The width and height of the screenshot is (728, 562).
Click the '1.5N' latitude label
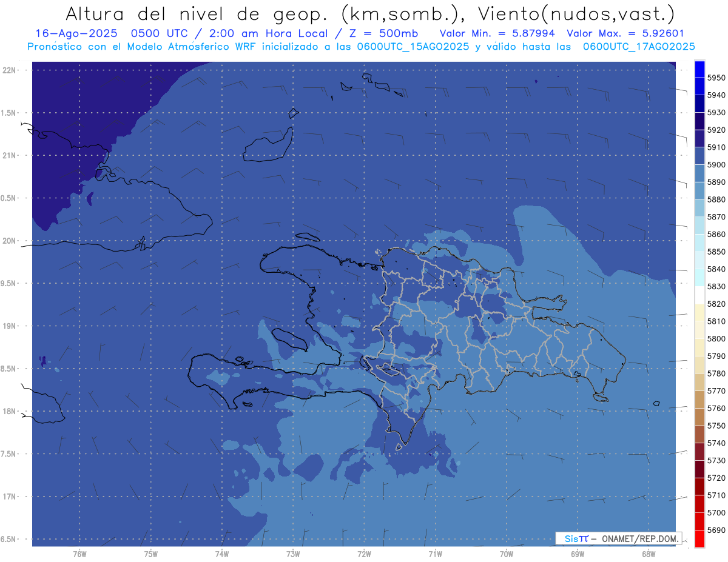[x=8, y=113]
